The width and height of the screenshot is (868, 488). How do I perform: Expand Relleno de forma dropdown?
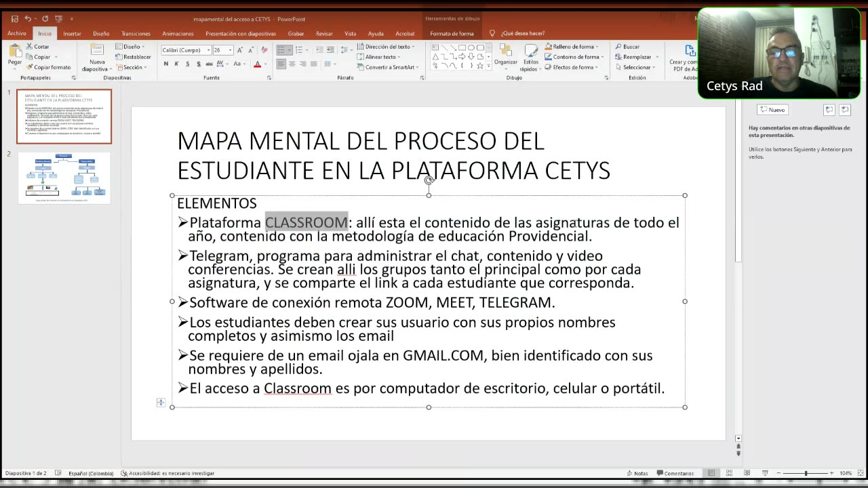point(571,47)
